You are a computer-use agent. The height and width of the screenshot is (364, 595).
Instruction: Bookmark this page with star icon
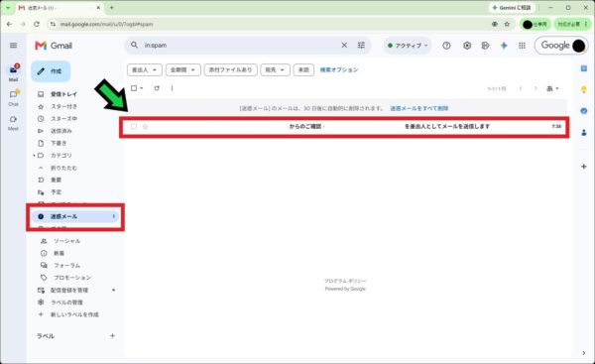(507, 24)
